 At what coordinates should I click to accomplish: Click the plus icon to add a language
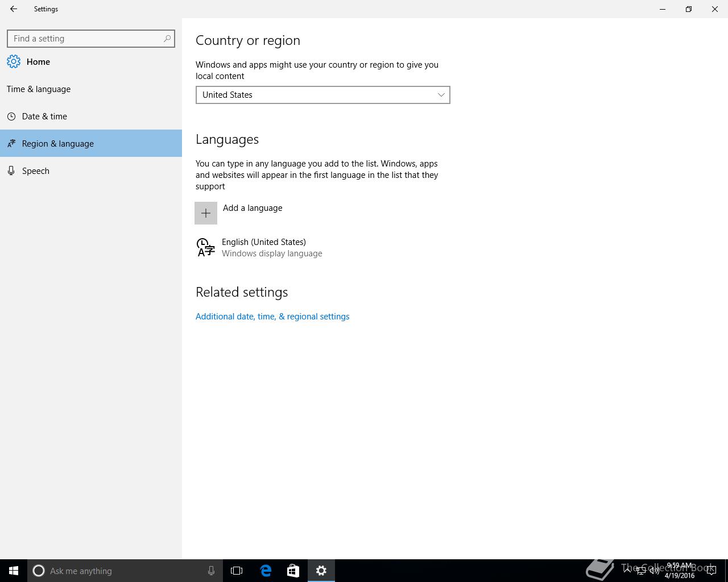(206, 213)
